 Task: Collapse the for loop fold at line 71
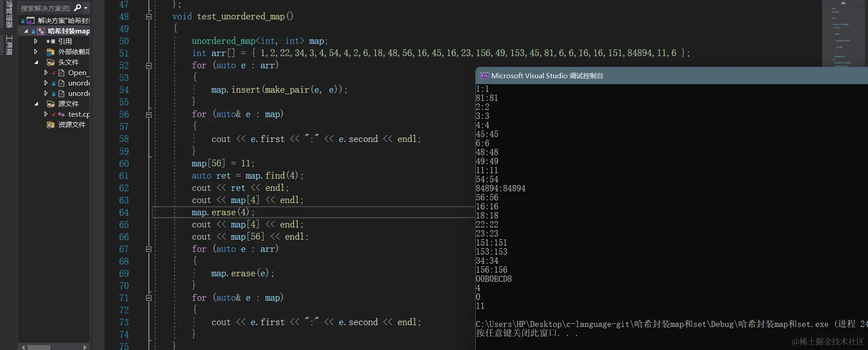click(148, 298)
